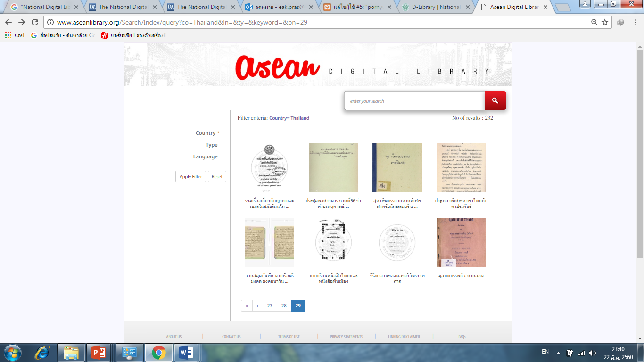The image size is (644, 362).
Task: Go to results page 27
Action: (270, 306)
